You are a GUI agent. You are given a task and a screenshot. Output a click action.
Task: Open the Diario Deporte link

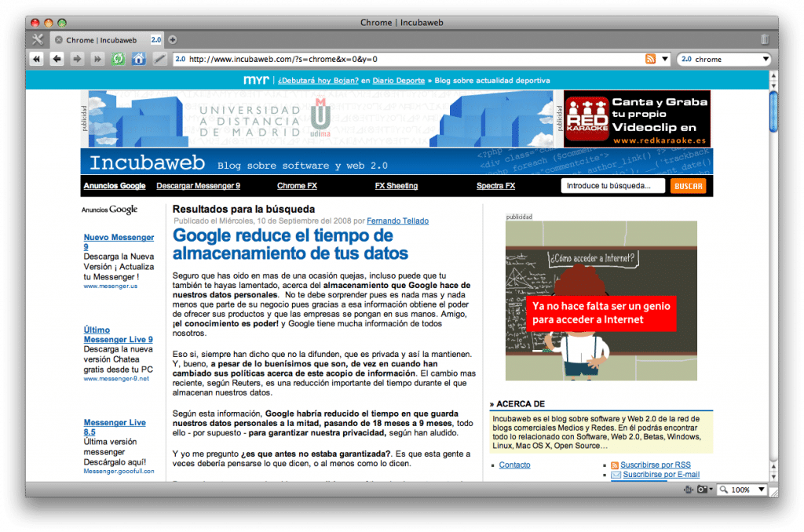(x=398, y=81)
